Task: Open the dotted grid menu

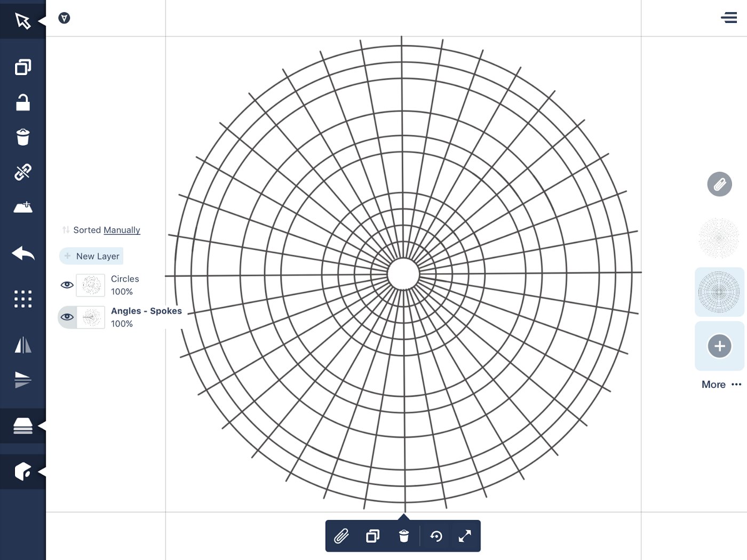Action: tap(23, 299)
